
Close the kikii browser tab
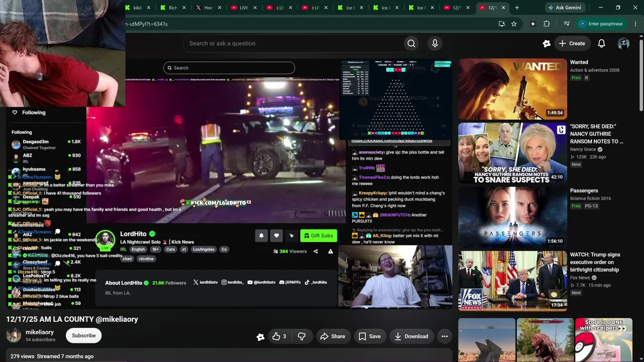pyautogui.click(x=149, y=8)
